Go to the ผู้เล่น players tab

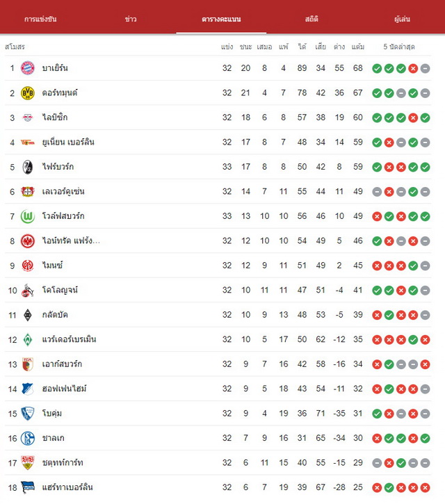(x=402, y=19)
